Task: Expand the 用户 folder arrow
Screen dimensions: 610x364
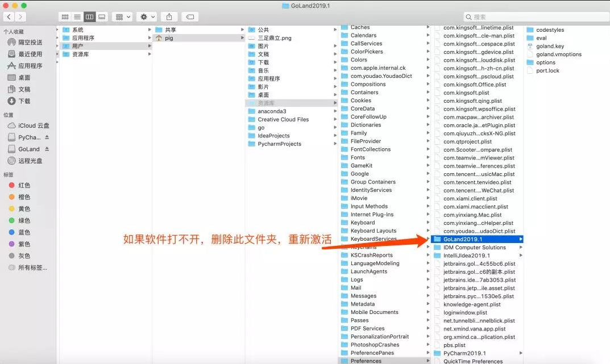Action: click(x=150, y=46)
